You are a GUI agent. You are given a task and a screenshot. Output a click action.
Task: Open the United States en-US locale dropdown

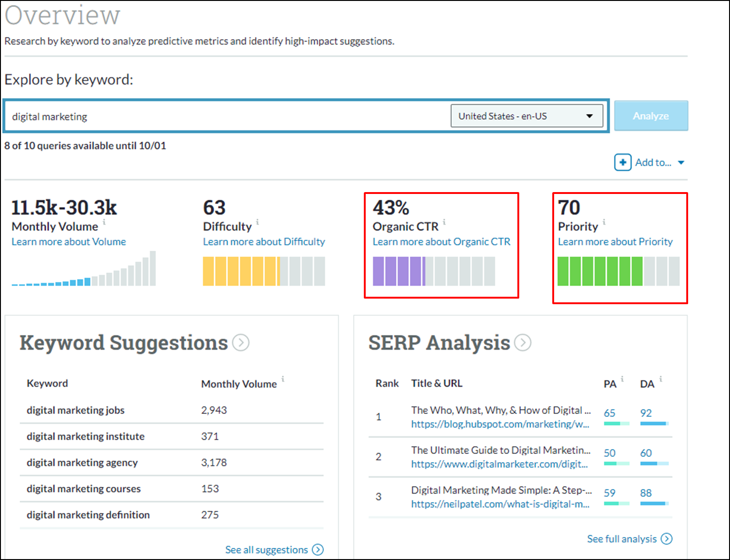pyautogui.click(x=527, y=116)
